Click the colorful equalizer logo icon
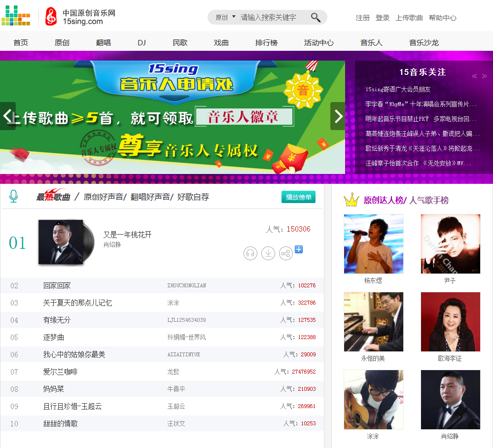 (16, 15)
